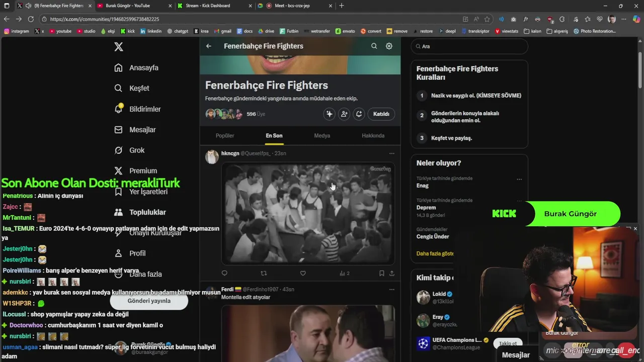Click the 596 Üye member count

pos(256,114)
